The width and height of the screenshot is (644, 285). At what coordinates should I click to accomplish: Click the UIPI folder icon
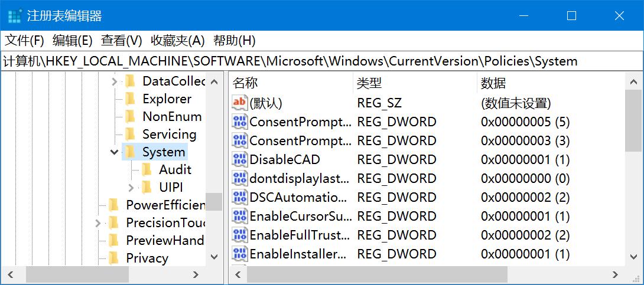click(147, 188)
